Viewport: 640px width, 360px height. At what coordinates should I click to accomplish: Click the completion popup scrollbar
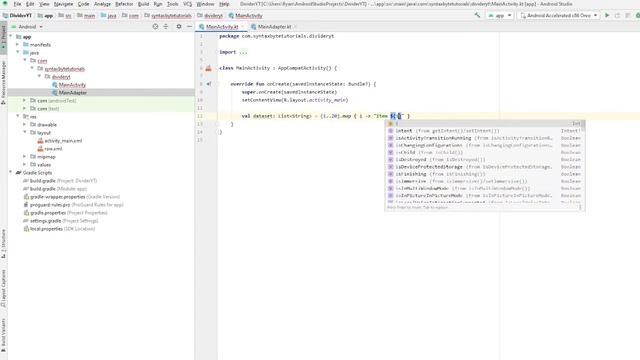[x=584, y=127]
